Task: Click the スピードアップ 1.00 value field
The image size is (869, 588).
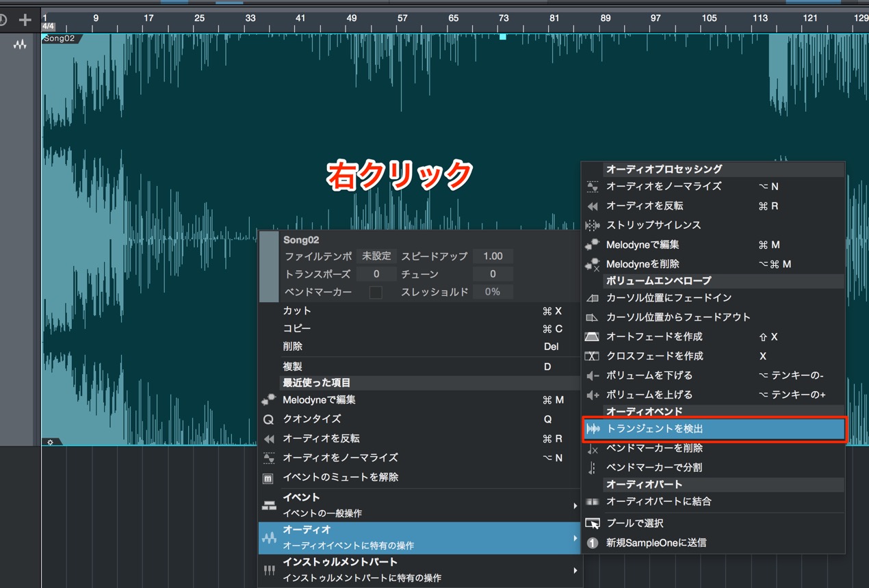Action: click(493, 256)
